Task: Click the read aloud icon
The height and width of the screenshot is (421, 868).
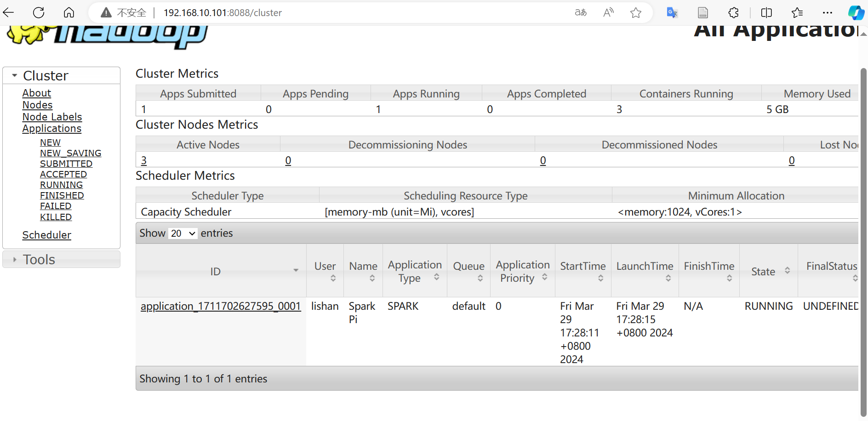Action: (x=608, y=12)
